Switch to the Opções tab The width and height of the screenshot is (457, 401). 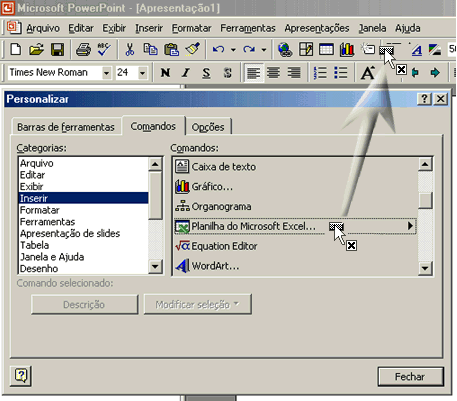pyautogui.click(x=208, y=127)
